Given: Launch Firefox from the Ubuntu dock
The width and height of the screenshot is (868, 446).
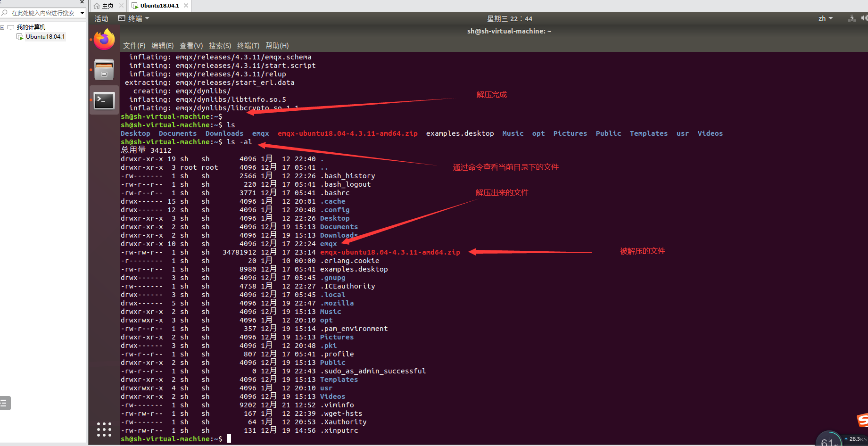Looking at the screenshot, I should (104, 40).
